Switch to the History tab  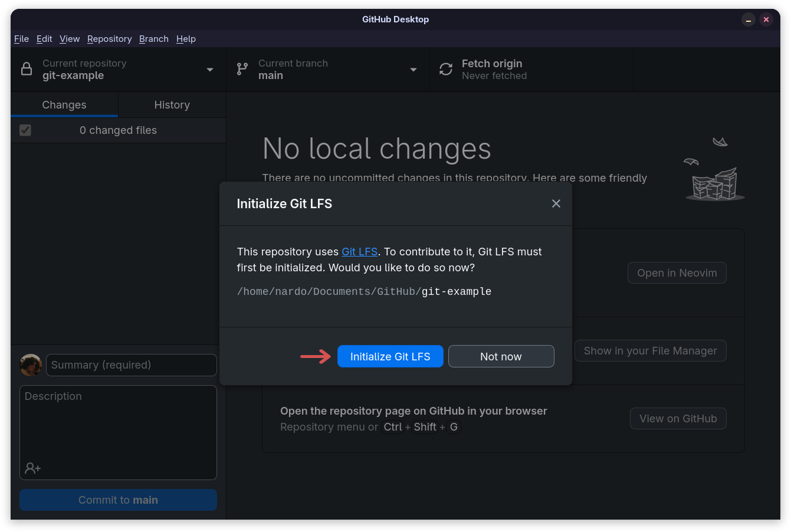click(172, 105)
